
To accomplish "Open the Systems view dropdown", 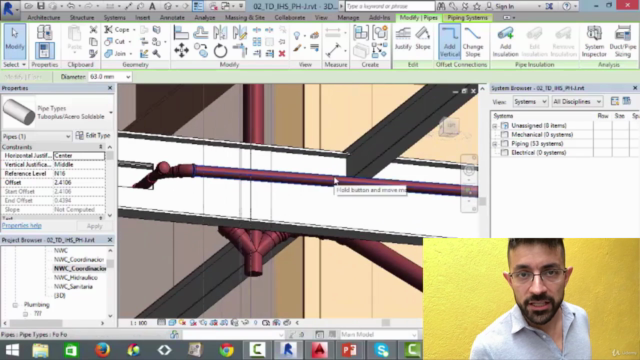I will tap(530, 102).
